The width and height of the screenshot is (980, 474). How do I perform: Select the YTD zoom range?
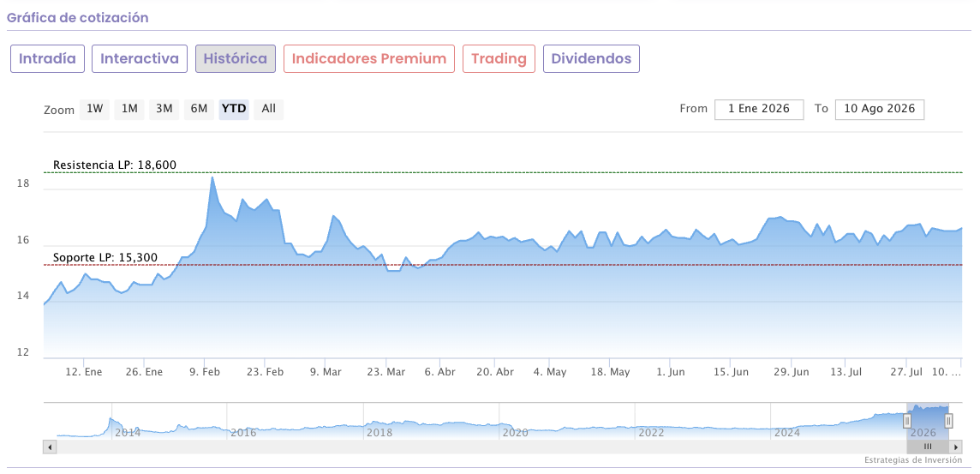pyautogui.click(x=234, y=109)
